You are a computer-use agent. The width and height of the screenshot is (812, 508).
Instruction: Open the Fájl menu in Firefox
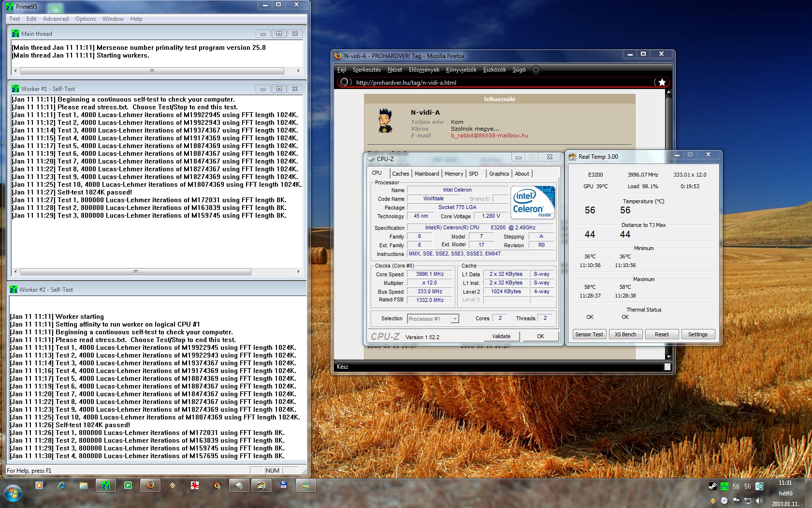coord(342,70)
